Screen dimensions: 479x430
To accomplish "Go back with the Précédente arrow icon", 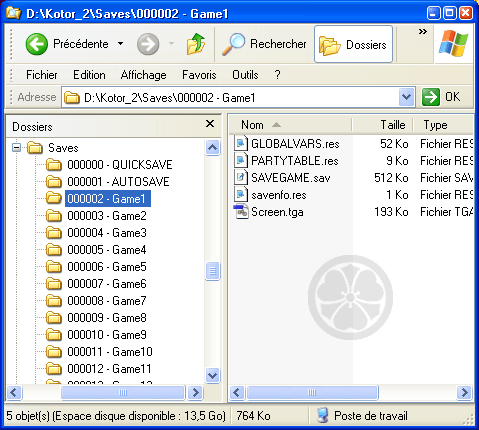I will (x=37, y=44).
